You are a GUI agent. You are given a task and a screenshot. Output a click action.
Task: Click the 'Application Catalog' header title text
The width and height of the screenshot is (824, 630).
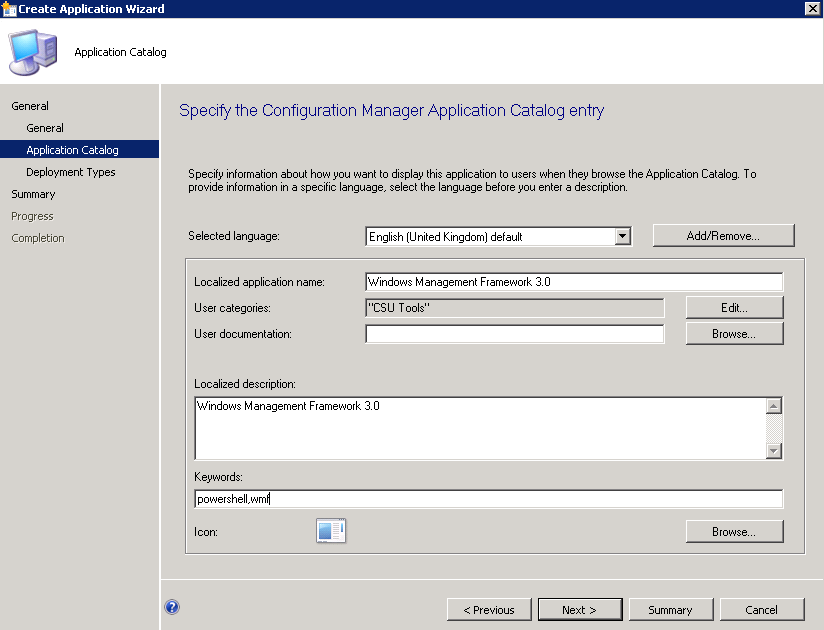[120, 52]
